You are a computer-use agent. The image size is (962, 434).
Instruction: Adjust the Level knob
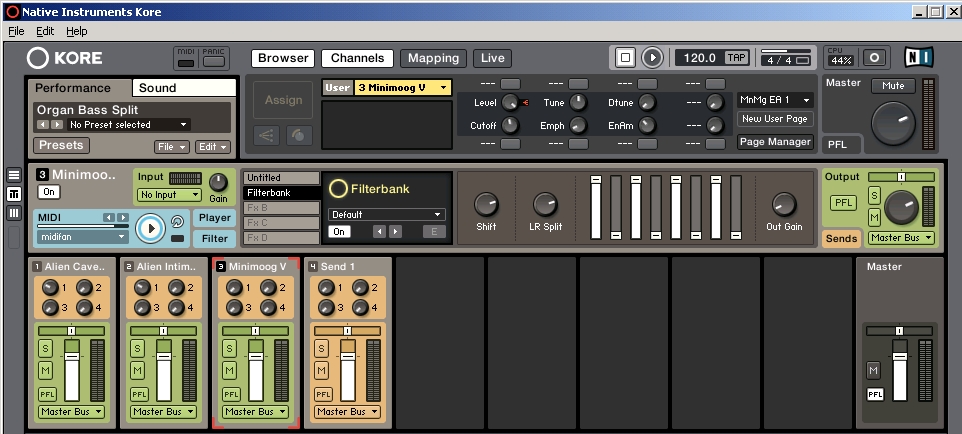tap(510, 103)
